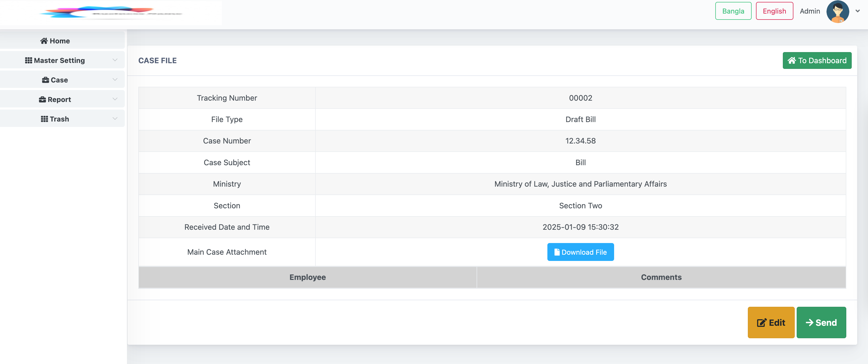Switch language to Bangla
The width and height of the screenshot is (868, 364).
pyautogui.click(x=733, y=11)
